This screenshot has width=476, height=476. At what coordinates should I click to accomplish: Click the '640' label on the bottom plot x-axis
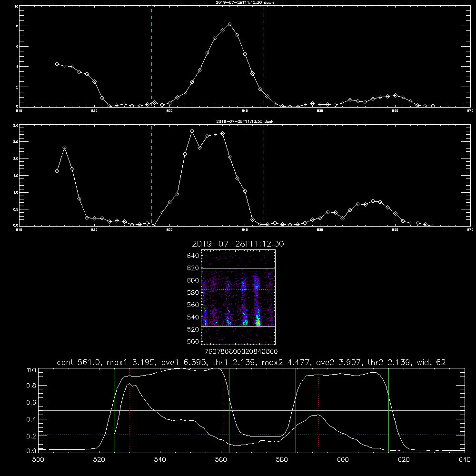[x=465, y=460]
